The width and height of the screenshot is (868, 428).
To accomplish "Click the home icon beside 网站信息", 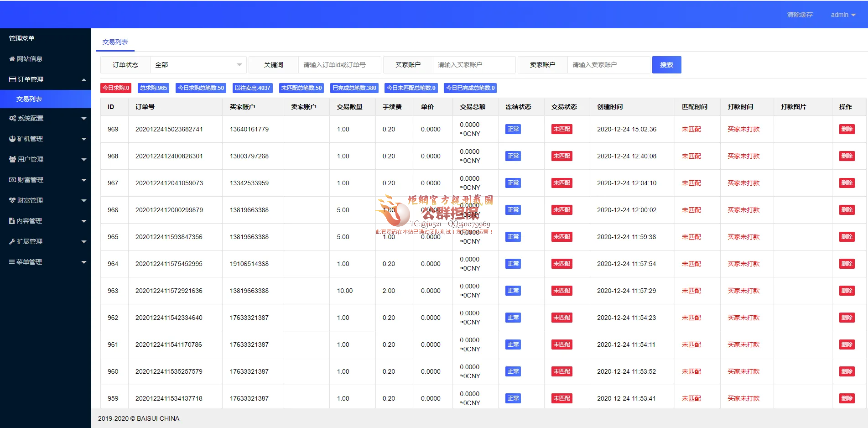I will [x=12, y=59].
